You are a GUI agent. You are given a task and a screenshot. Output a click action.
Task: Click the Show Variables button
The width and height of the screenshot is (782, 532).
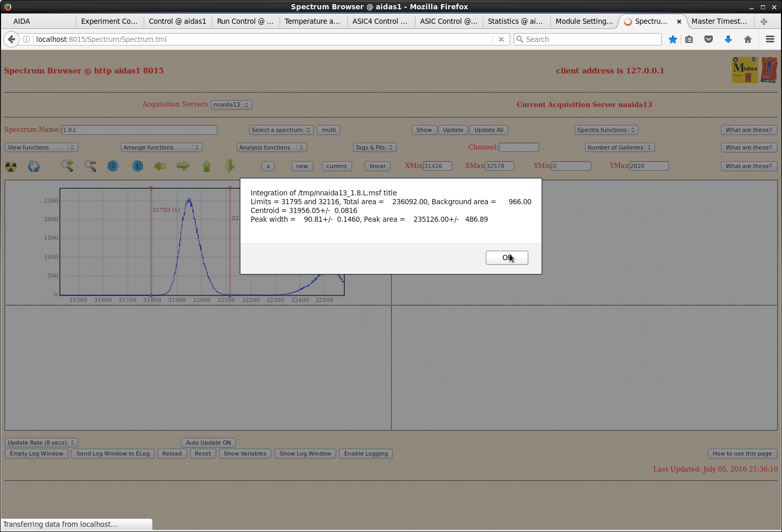[245, 453]
